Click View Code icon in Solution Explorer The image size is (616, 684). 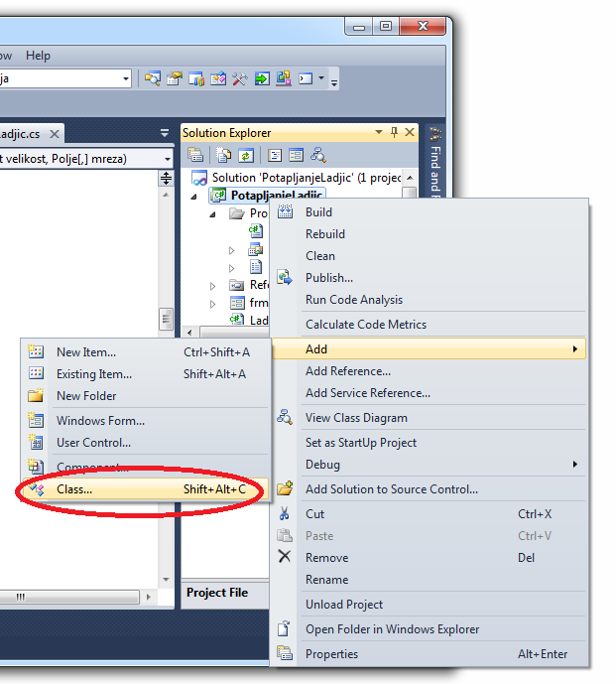275,156
